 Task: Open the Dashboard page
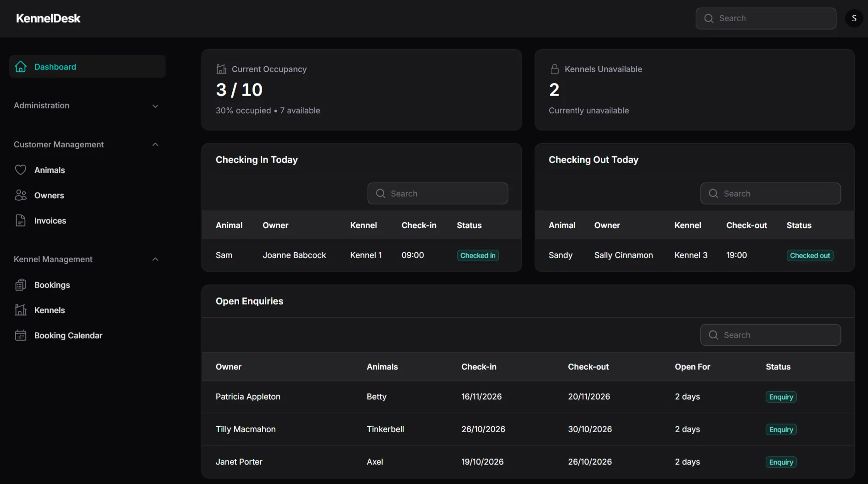(87, 67)
